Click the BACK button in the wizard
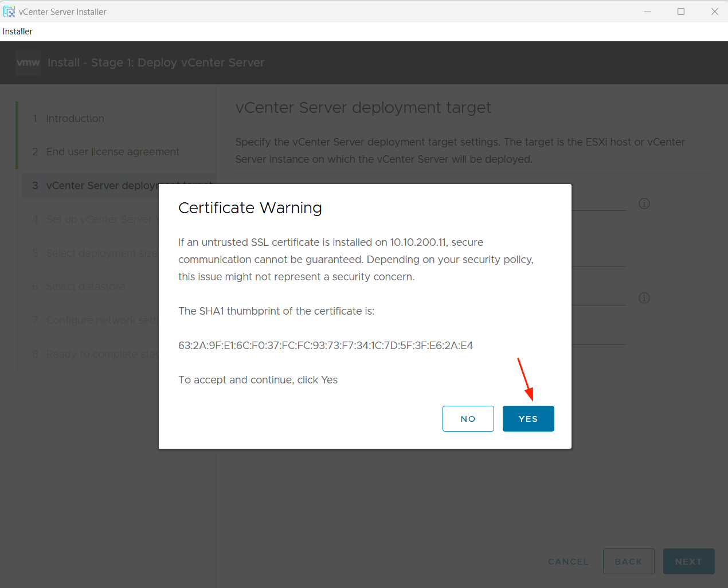The height and width of the screenshot is (588, 728). pyautogui.click(x=628, y=562)
